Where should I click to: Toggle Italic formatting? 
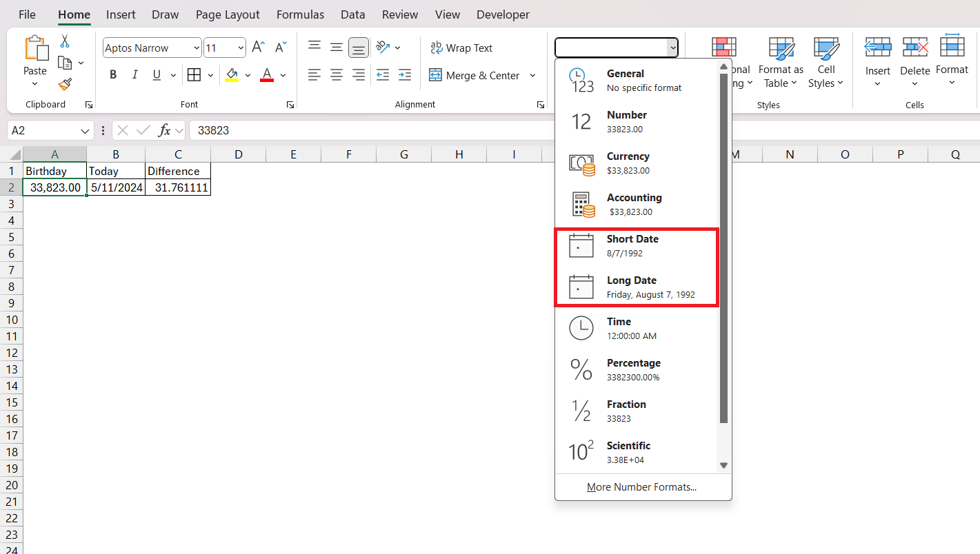pyautogui.click(x=134, y=75)
